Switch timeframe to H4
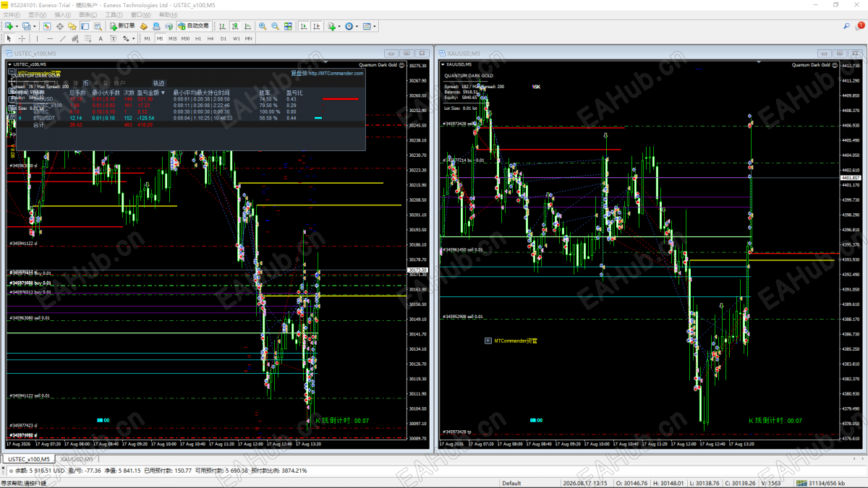The width and height of the screenshot is (868, 488). [210, 38]
